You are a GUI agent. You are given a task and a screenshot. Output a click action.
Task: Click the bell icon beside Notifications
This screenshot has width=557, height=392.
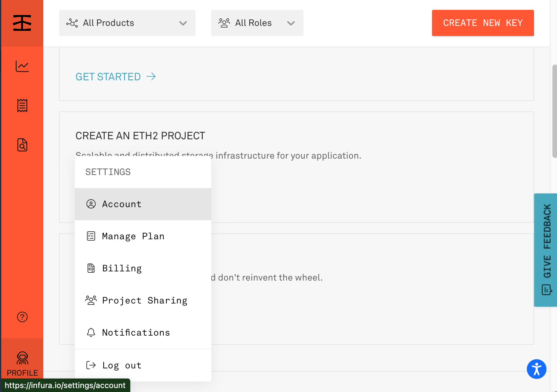click(91, 332)
